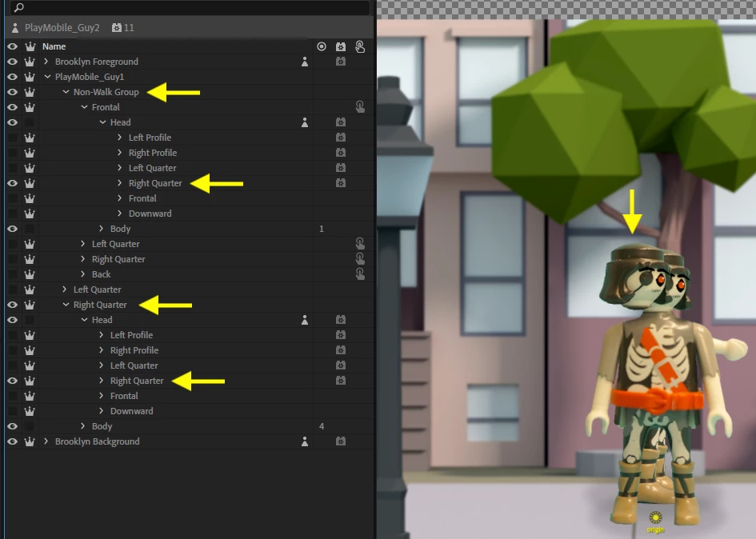The height and width of the screenshot is (539, 756).
Task: Click the draggable hand icon in the header
Action: click(x=360, y=46)
